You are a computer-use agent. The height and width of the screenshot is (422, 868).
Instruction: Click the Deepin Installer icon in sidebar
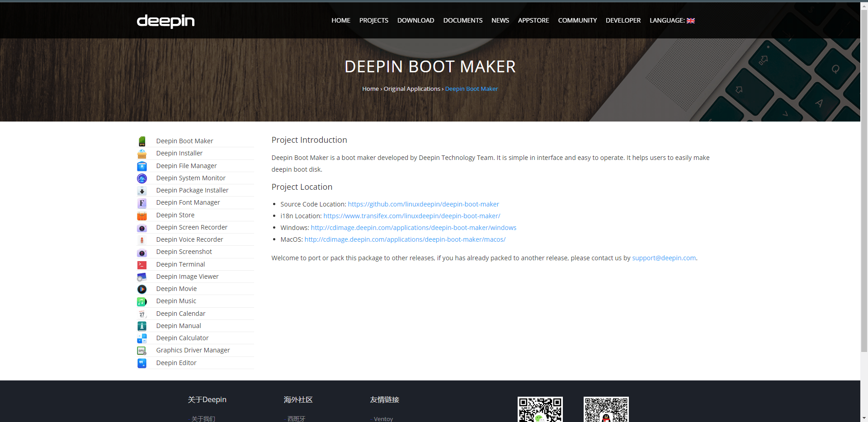pyautogui.click(x=142, y=154)
